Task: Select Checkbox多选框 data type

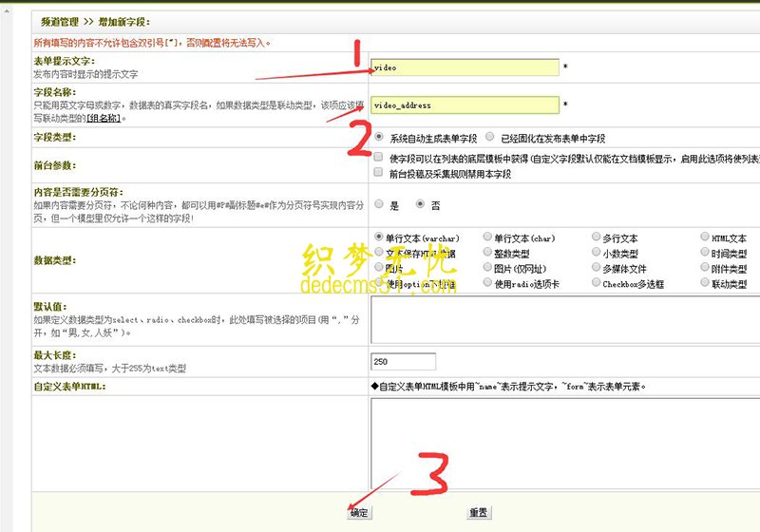Action: (x=596, y=283)
